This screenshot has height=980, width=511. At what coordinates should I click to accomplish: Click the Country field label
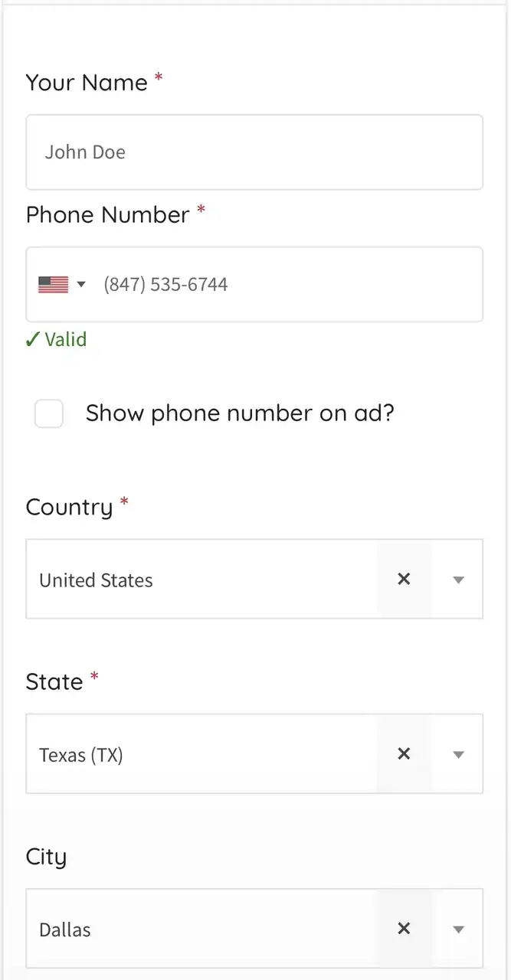point(69,507)
